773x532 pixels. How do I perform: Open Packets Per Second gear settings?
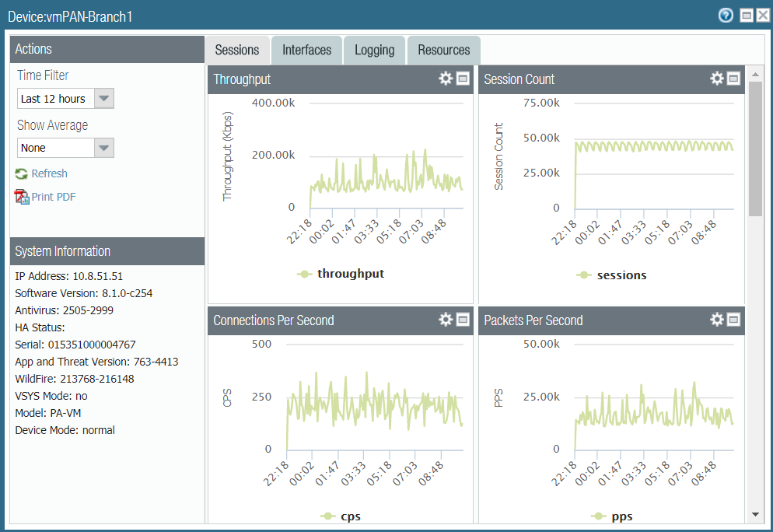click(x=717, y=320)
